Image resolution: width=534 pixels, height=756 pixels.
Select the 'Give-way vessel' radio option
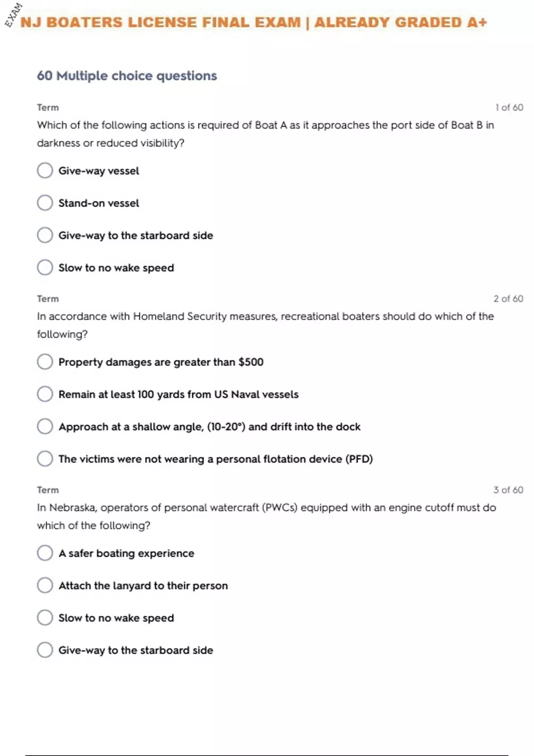click(x=45, y=170)
